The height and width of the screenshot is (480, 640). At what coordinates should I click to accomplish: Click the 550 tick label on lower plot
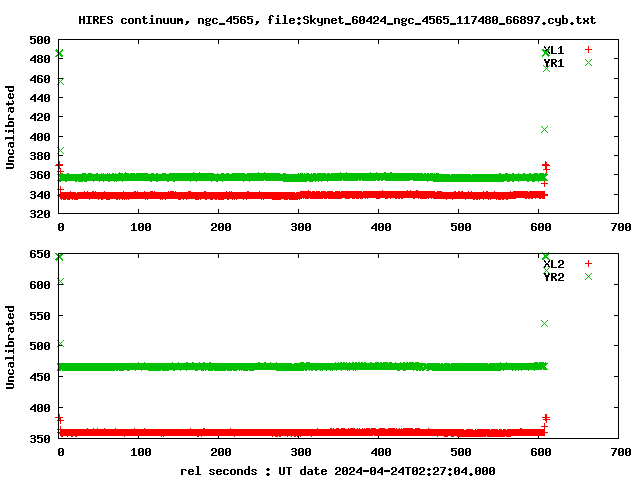[40, 316]
